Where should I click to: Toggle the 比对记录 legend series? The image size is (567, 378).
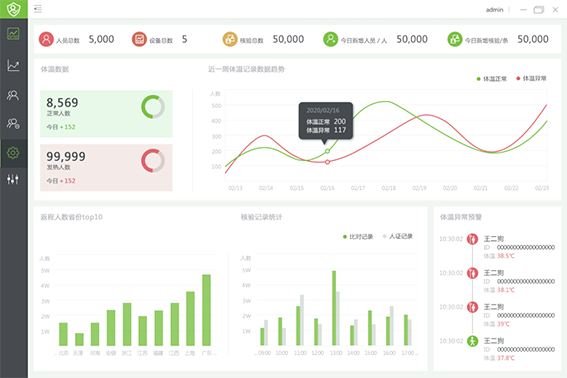click(358, 237)
